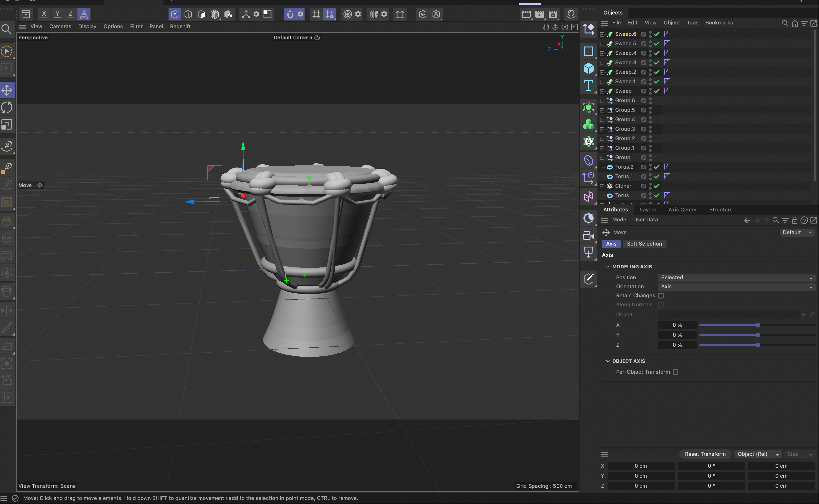Disable the green enable checkmark on Sweep.6
This screenshot has width=819, height=504.
click(x=656, y=34)
